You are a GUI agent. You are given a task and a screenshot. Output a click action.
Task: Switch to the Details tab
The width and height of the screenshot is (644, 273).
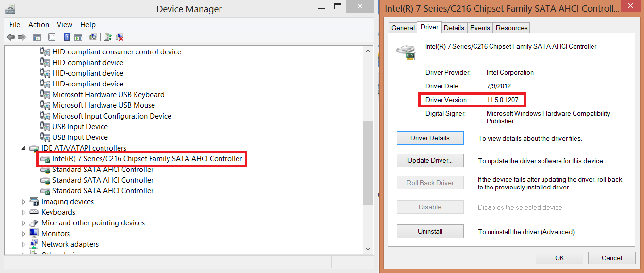point(454,28)
